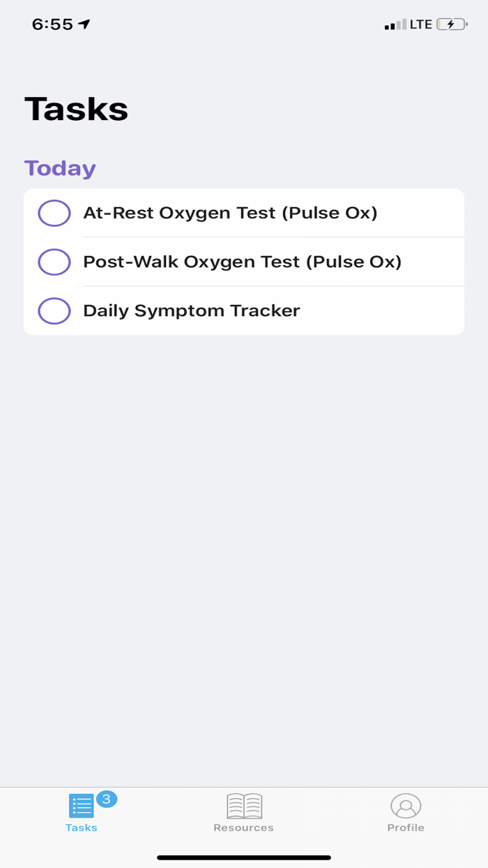Check the At-Rest Oxygen Test circle
The image size is (488, 868).
click(x=54, y=213)
